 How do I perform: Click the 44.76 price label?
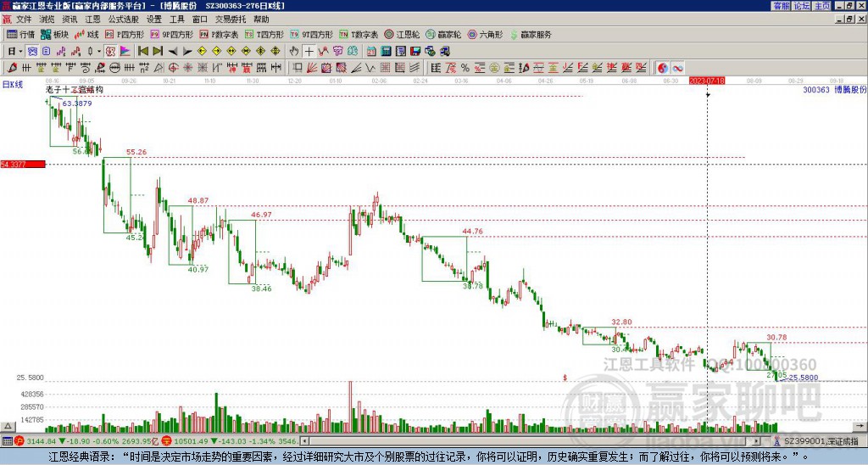click(473, 231)
